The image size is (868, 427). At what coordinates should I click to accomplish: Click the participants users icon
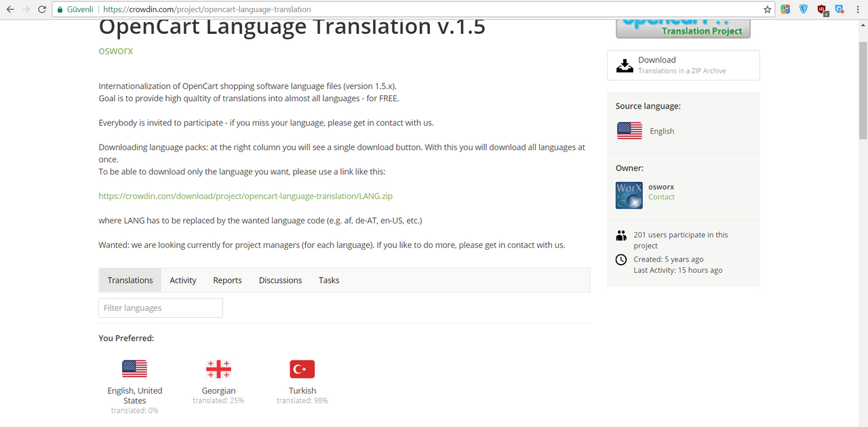pos(621,236)
